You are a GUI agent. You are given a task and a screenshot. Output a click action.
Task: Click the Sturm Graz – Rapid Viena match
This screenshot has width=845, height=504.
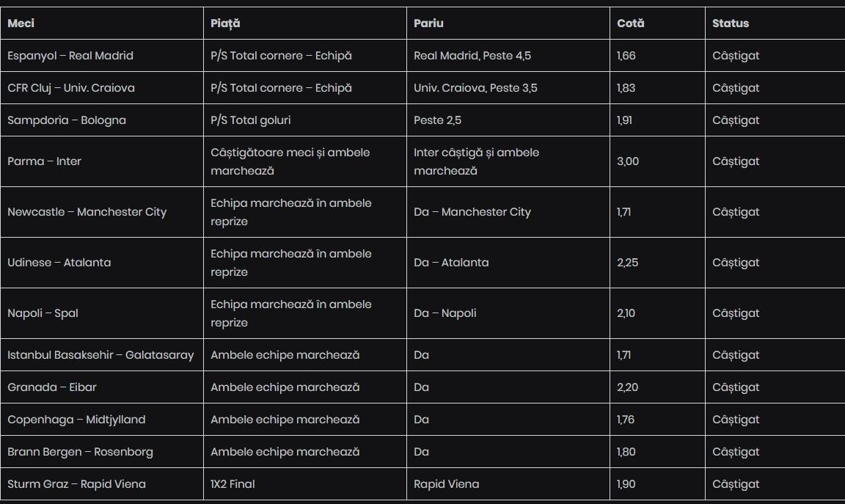point(76,484)
